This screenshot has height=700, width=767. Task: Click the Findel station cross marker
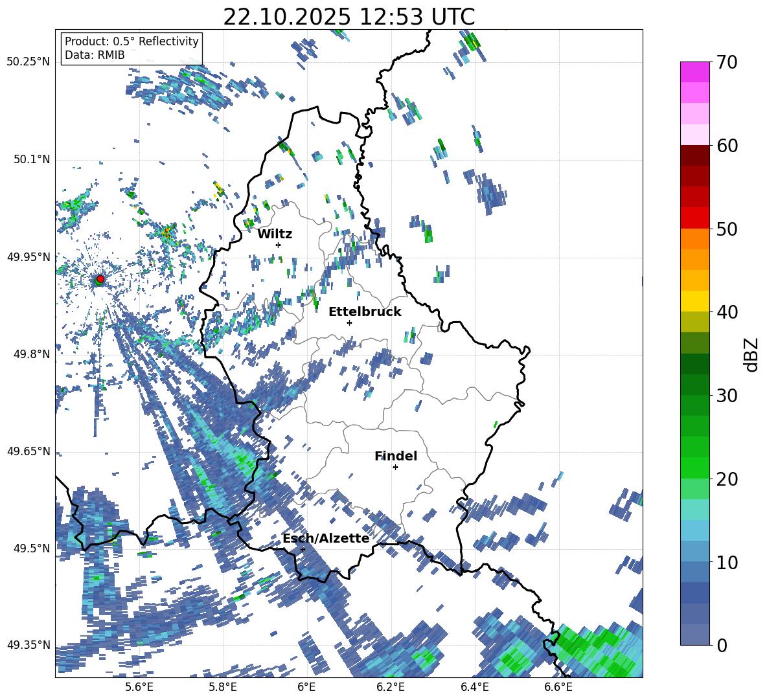(395, 468)
